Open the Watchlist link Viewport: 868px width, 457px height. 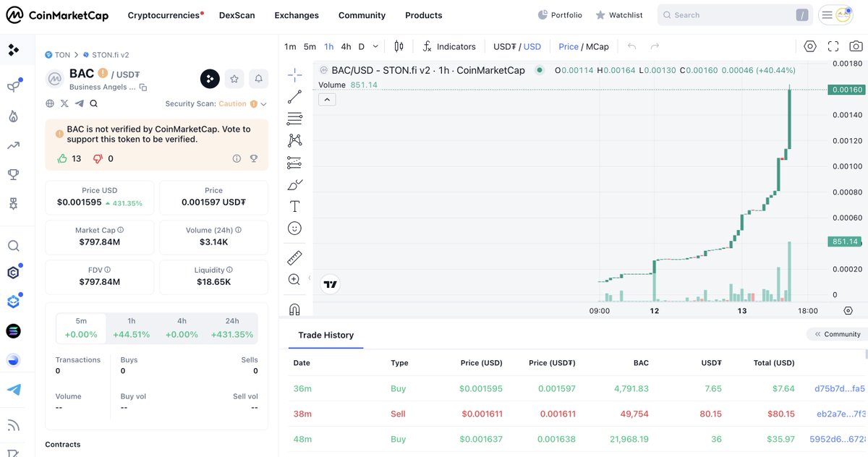click(619, 15)
